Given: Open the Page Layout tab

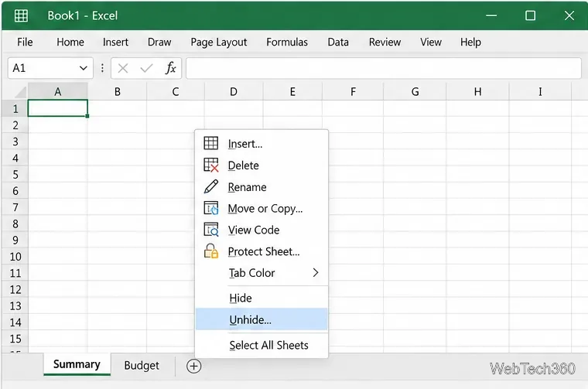Looking at the screenshot, I should click(219, 43).
